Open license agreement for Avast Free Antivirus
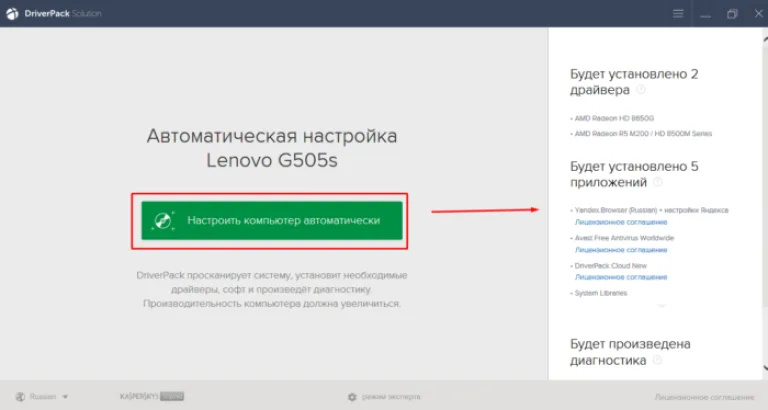Viewport: 768px width, 410px height. [621, 250]
